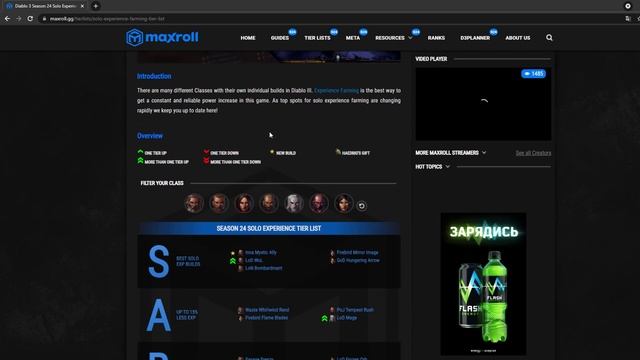Viewport: 640px width, 360px height.
Task: Open the About Us page
Action: click(x=518, y=38)
